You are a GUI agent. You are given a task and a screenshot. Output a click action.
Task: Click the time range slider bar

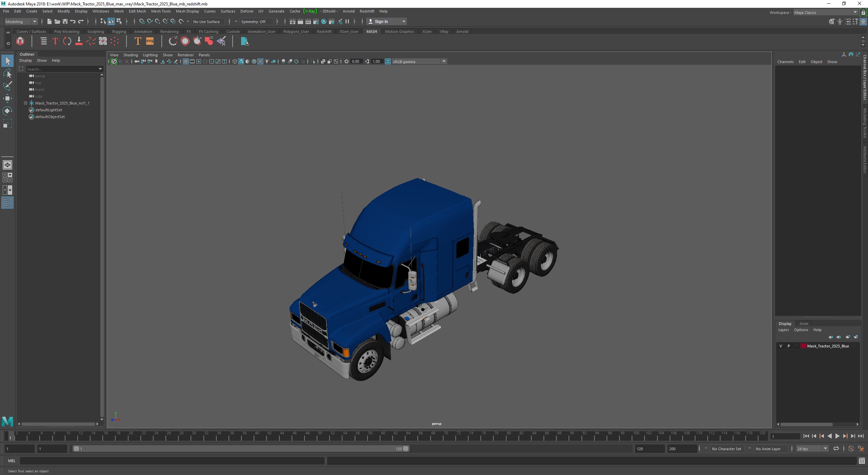[x=241, y=449]
